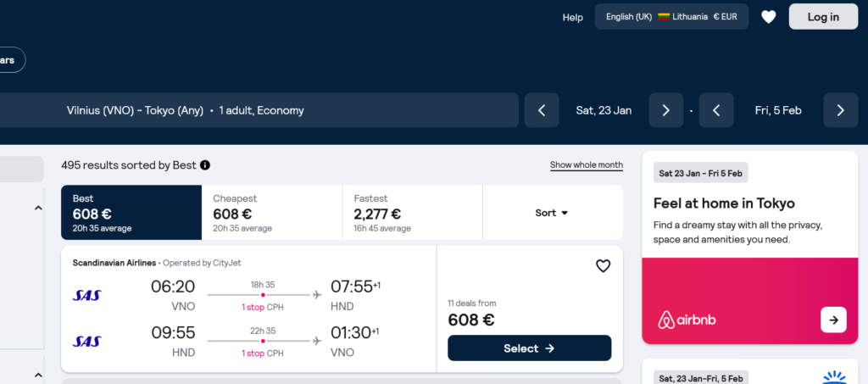Click the Airbnb logo in the ad
Screen dimensions: 868x384
687,320
